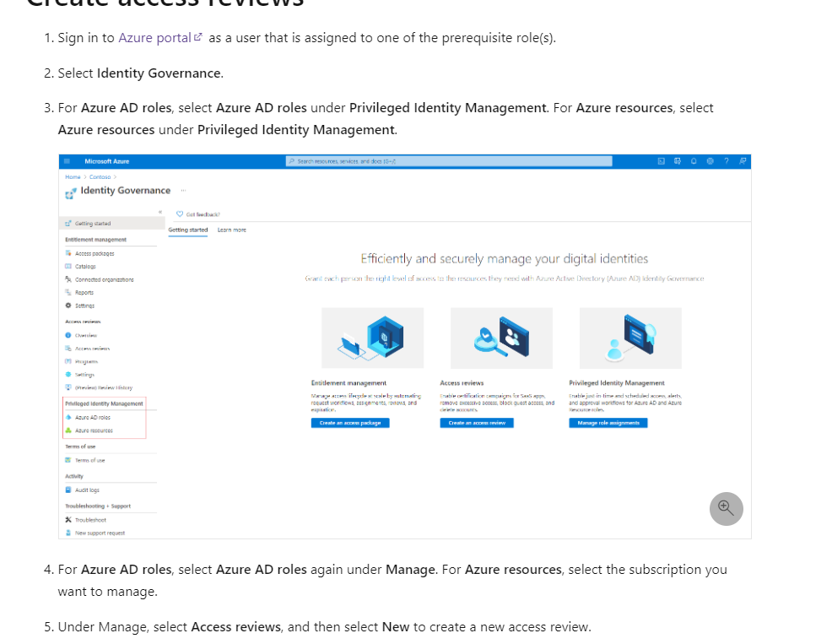This screenshot has width=832, height=644.
Task: Click the blue Settings gear under Access reviews
Action: [x=68, y=374]
